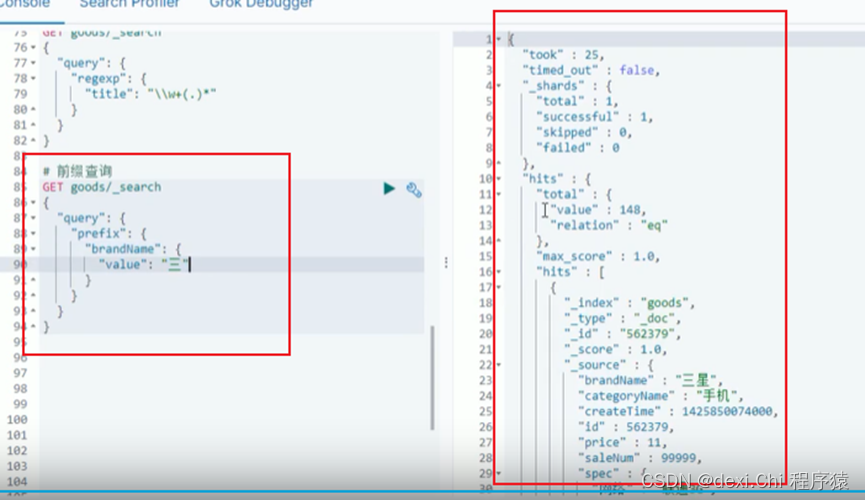This screenshot has height=500, width=865.
Task: Open the Console tab
Action: tap(25, 4)
